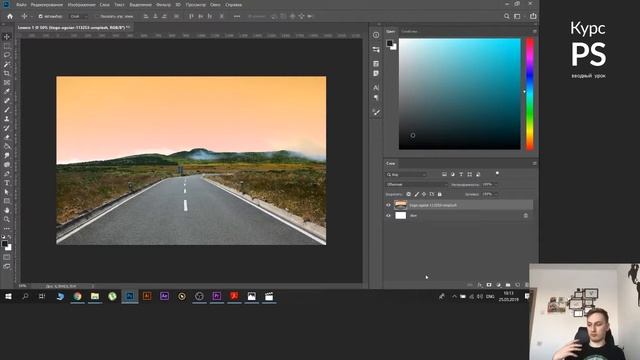Create new group folder icon

(x=508, y=284)
